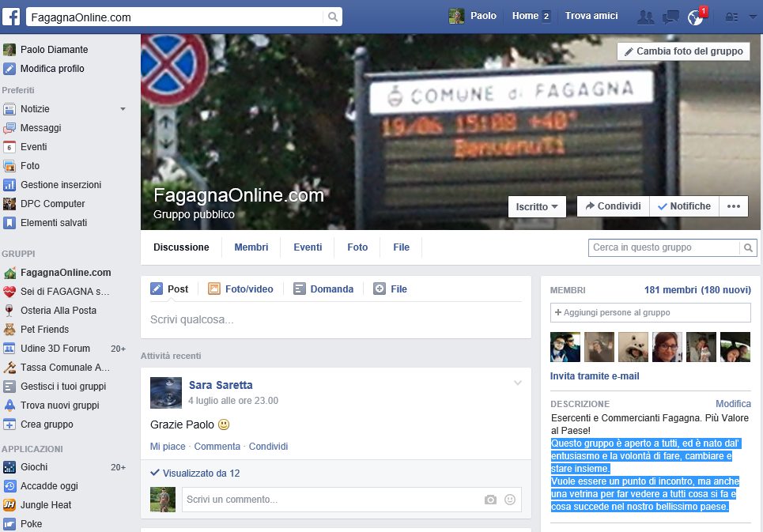Click the Pet Friends bear icon

pyautogui.click(x=9, y=329)
